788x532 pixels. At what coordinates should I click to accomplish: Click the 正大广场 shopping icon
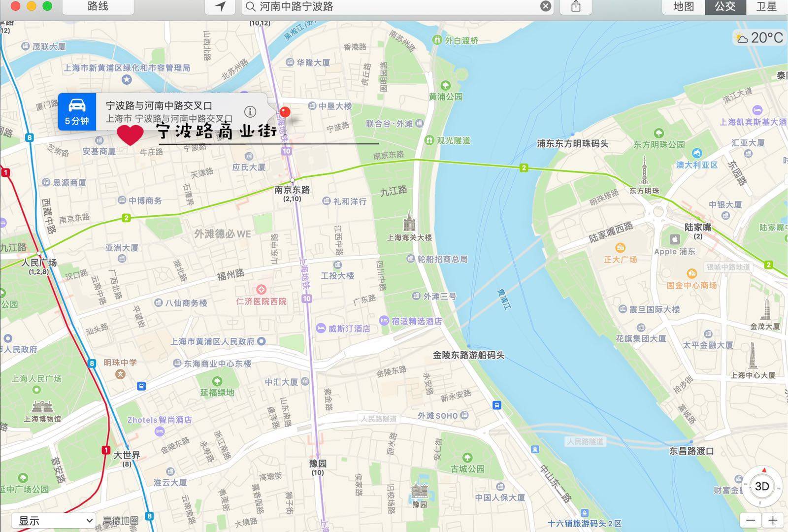click(621, 247)
